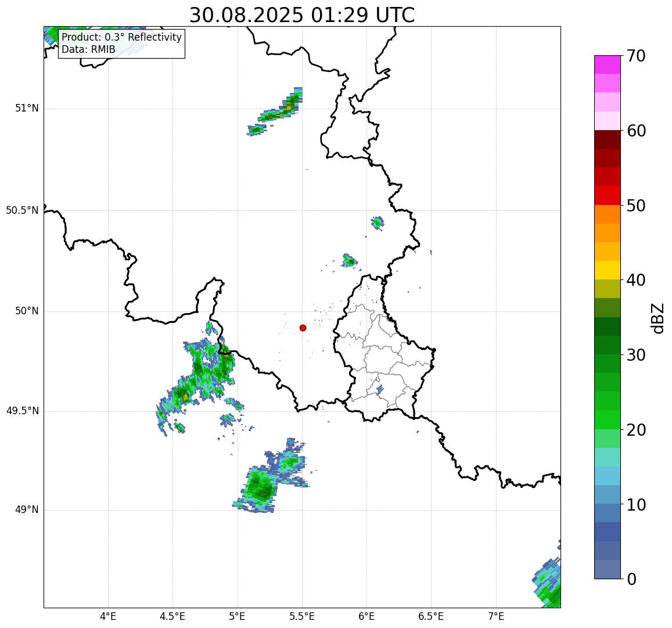Click the magenta top colorbar segment
The width and height of the screenshot is (672, 628).
click(x=608, y=64)
